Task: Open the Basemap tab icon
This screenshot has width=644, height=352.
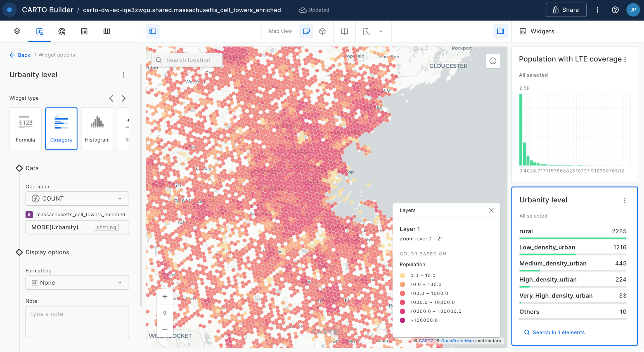Action: click(x=106, y=31)
